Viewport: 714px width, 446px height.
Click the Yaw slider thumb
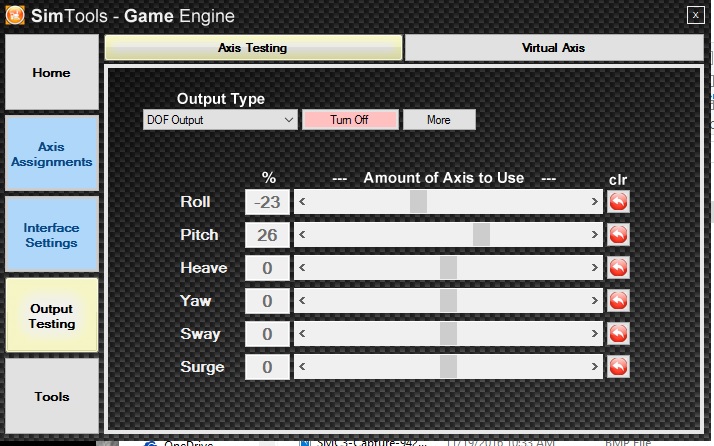(x=448, y=301)
